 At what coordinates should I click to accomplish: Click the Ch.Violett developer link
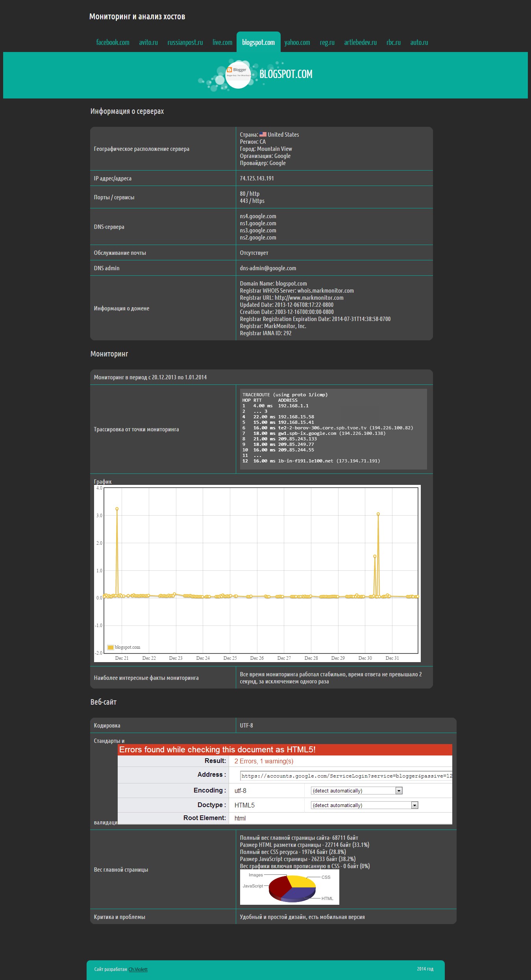138,969
